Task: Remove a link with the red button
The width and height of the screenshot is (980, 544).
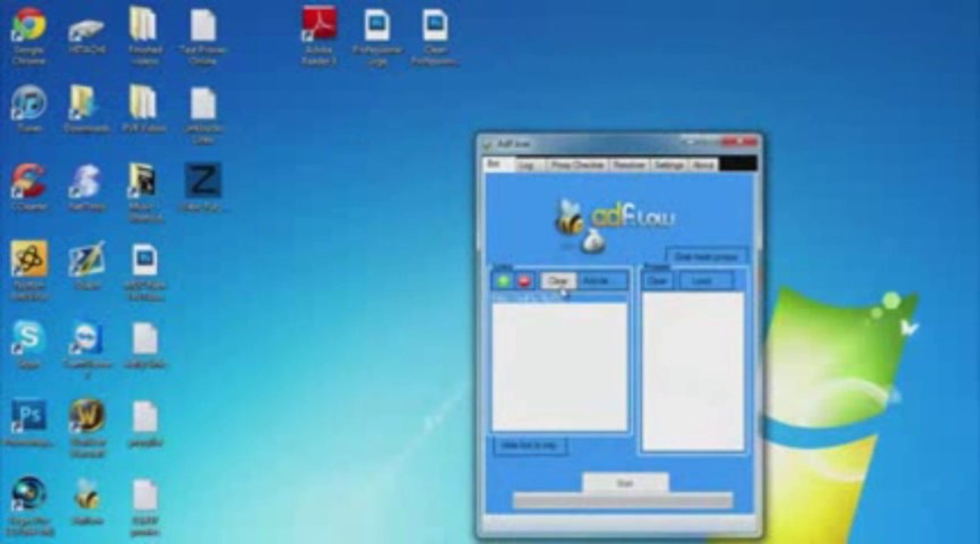Action: [524, 281]
